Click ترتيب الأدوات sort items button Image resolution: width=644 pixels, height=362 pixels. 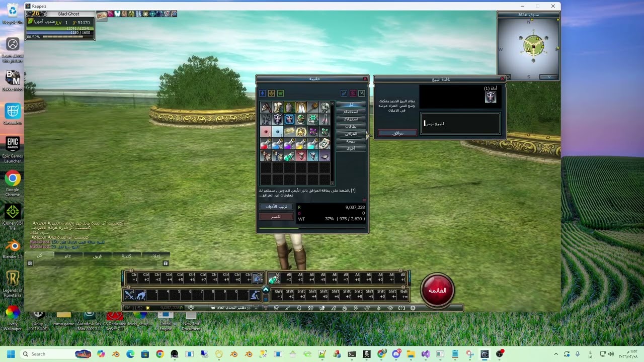tap(276, 207)
